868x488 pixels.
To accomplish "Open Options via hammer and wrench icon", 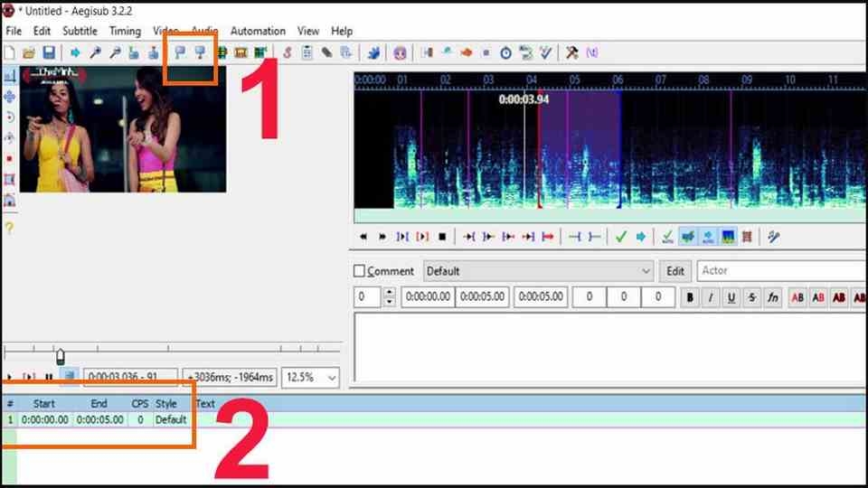I will 571,53.
